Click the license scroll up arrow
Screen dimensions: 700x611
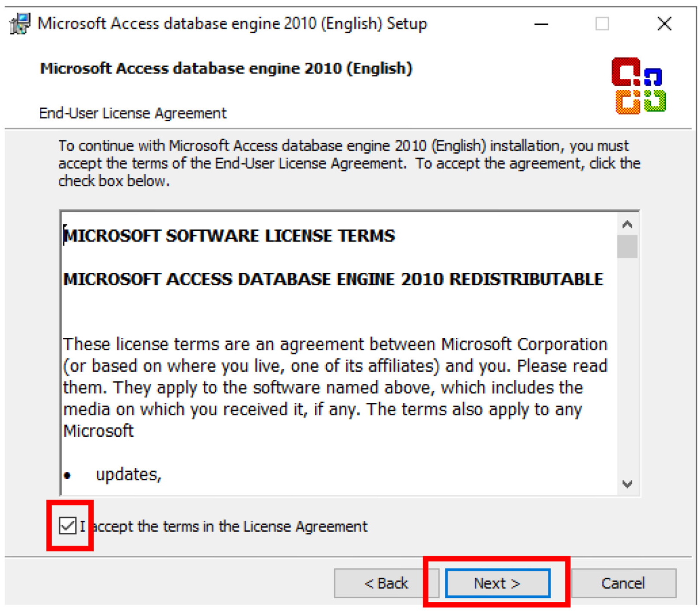tap(627, 224)
